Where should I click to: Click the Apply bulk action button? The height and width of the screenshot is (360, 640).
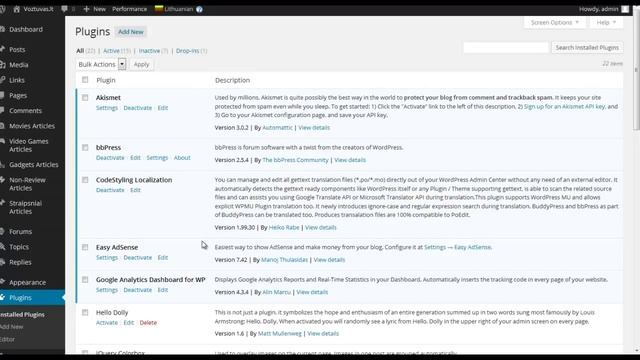(141, 64)
